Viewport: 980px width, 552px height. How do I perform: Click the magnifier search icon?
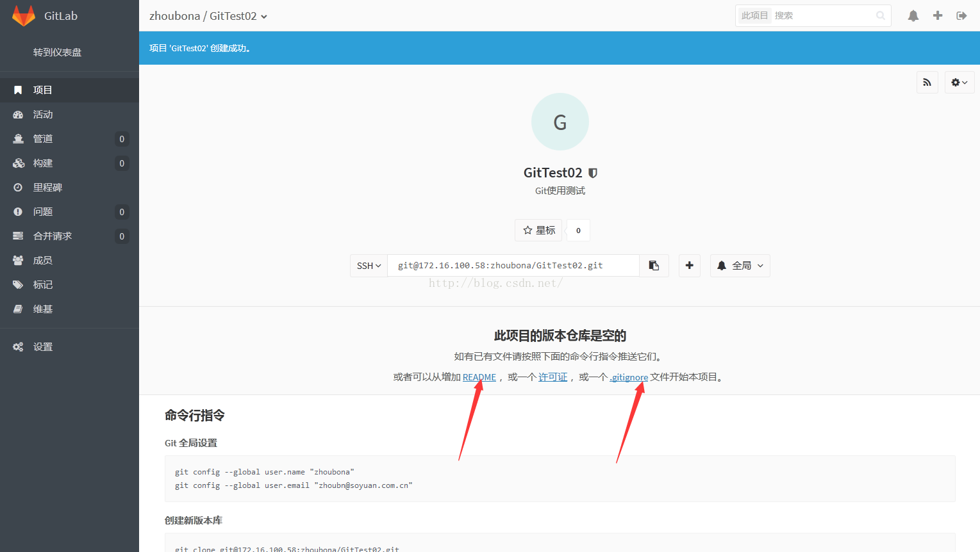(881, 15)
